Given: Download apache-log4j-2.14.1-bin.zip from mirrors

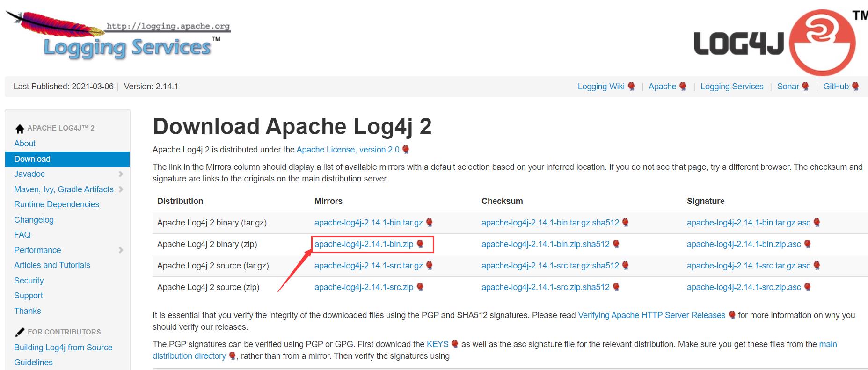Looking at the screenshot, I should (364, 244).
